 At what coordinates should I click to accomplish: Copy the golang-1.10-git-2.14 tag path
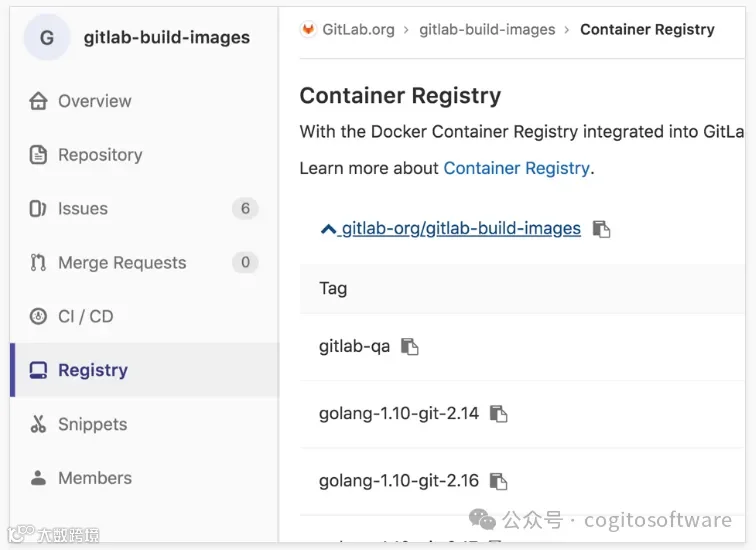(499, 414)
